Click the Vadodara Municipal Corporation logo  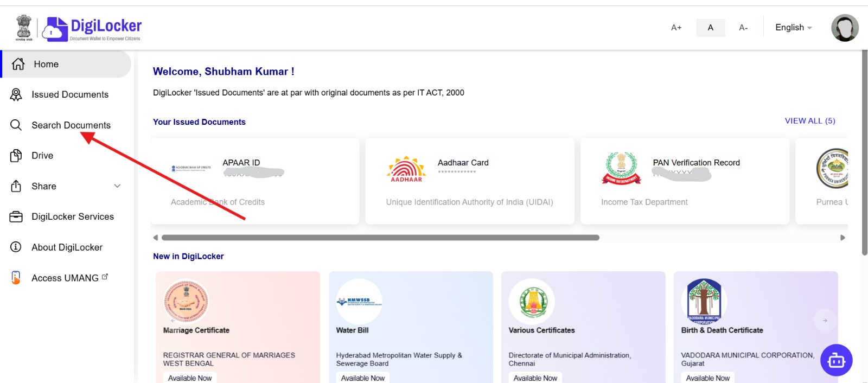[x=704, y=301]
